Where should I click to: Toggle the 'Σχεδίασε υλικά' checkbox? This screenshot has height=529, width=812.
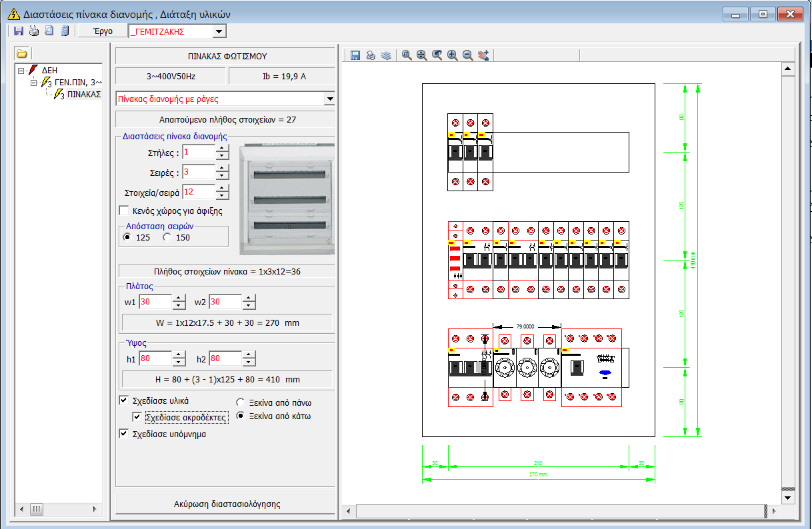coord(123,400)
